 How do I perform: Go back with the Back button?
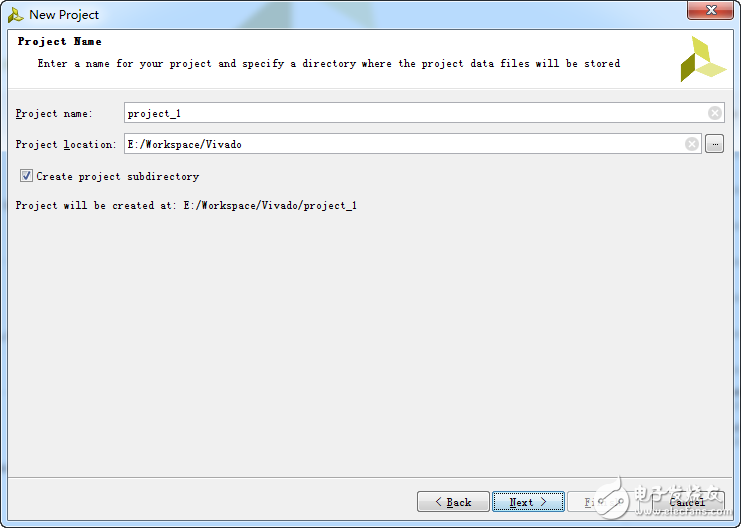click(453, 502)
